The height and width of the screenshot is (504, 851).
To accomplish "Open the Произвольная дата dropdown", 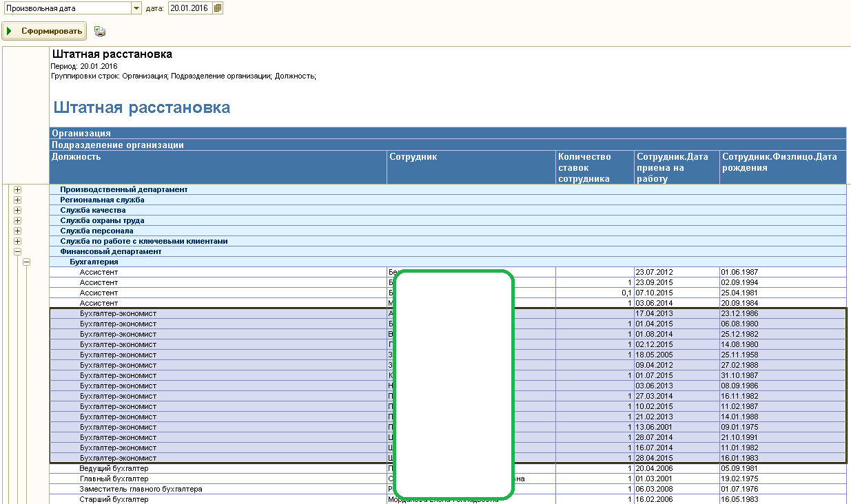I will coord(136,8).
